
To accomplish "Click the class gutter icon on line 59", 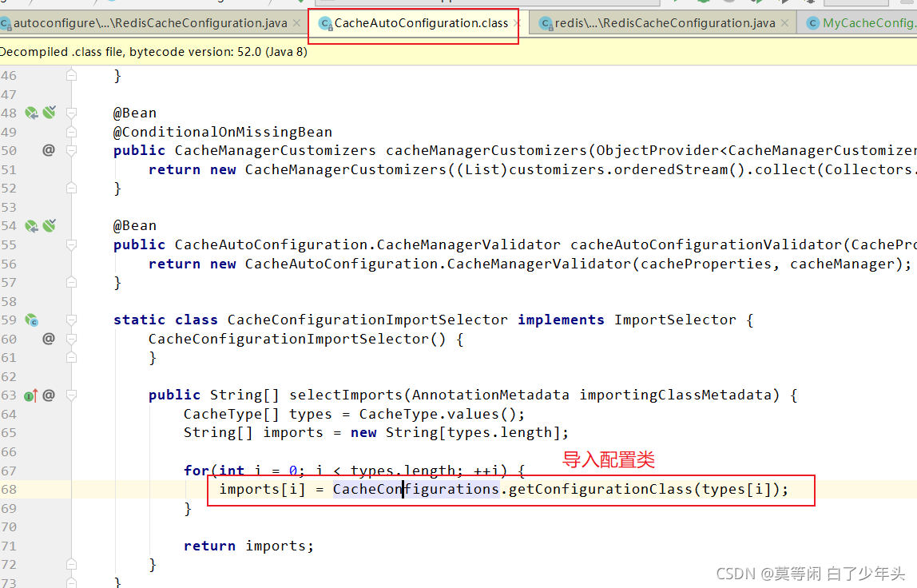I will point(32,320).
